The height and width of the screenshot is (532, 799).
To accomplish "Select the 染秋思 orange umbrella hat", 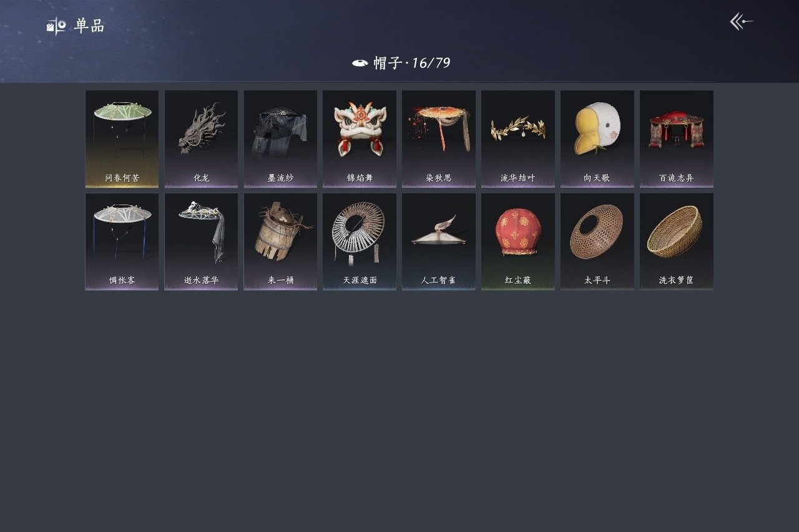I will point(439,138).
